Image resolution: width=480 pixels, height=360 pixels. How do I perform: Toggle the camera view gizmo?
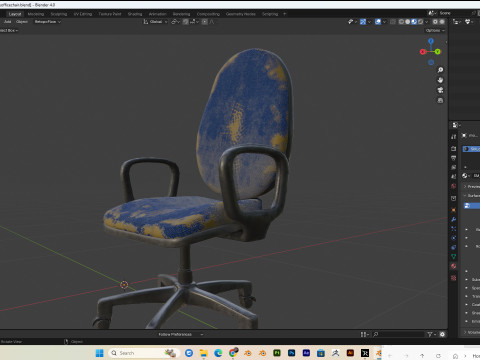point(440,90)
